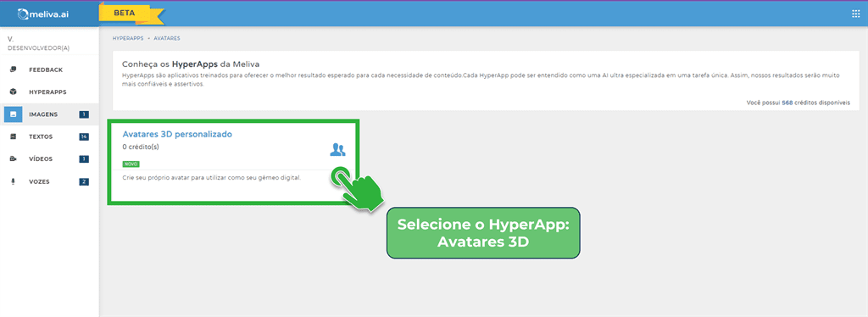Screen dimensions: 868x317
Task: Open the apps grid icon
Action: tap(856, 14)
